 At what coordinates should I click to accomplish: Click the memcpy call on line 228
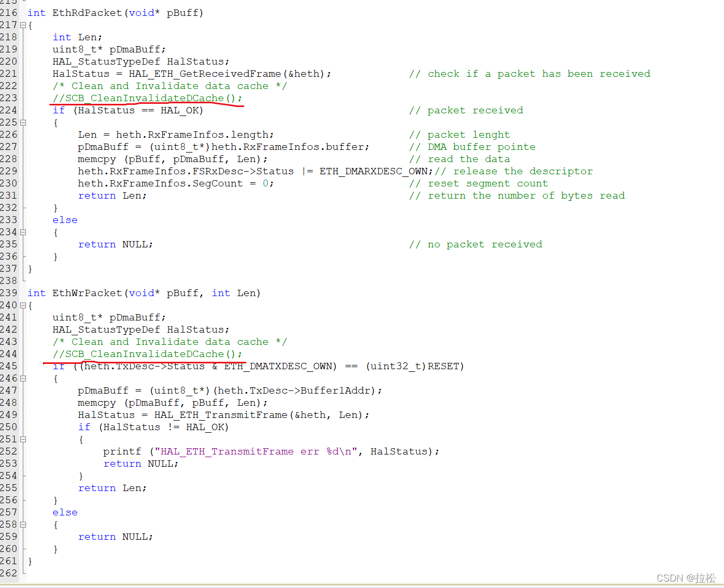point(97,159)
